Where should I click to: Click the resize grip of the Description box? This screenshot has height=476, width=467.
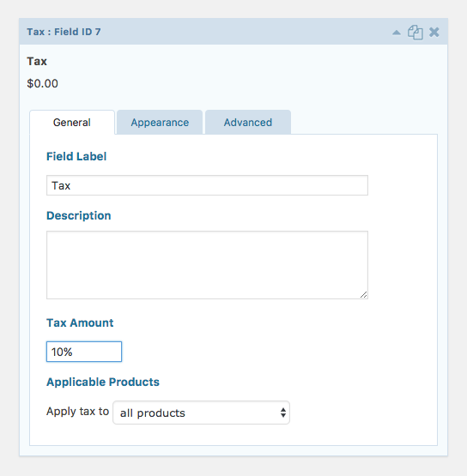pos(363,294)
